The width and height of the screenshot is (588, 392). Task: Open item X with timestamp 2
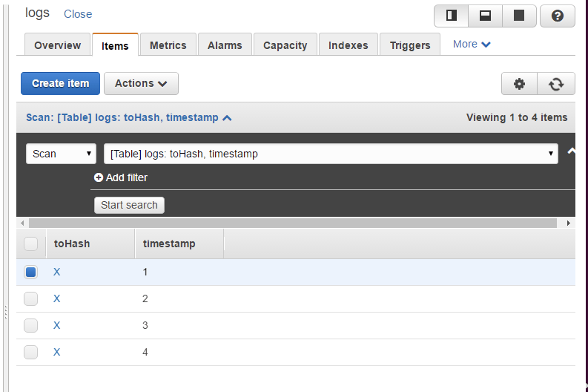[x=56, y=299]
